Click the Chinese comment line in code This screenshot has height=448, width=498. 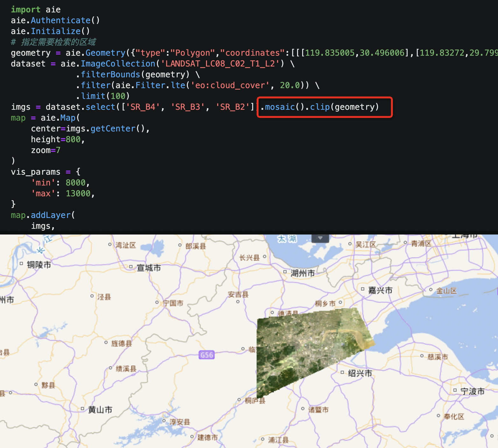click(x=53, y=42)
